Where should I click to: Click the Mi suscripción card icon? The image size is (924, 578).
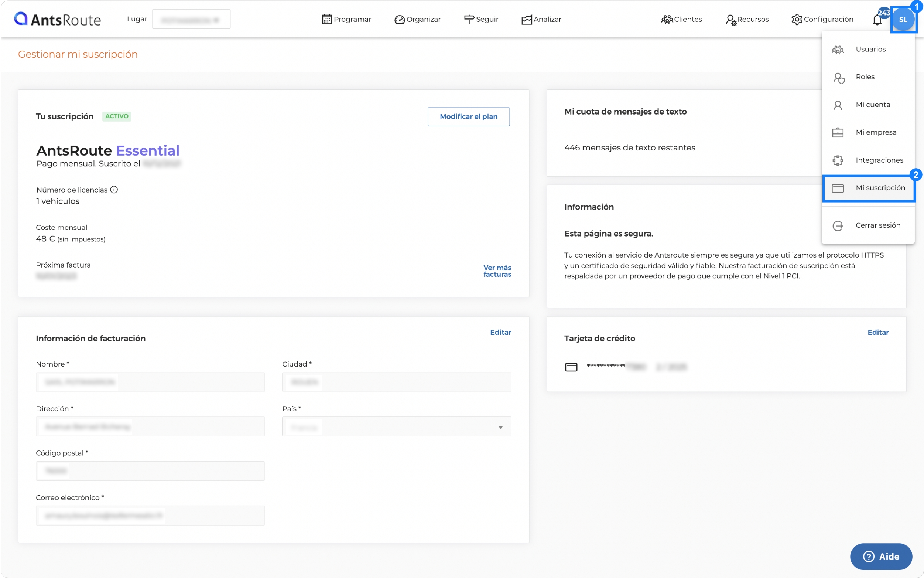point(837,188)
